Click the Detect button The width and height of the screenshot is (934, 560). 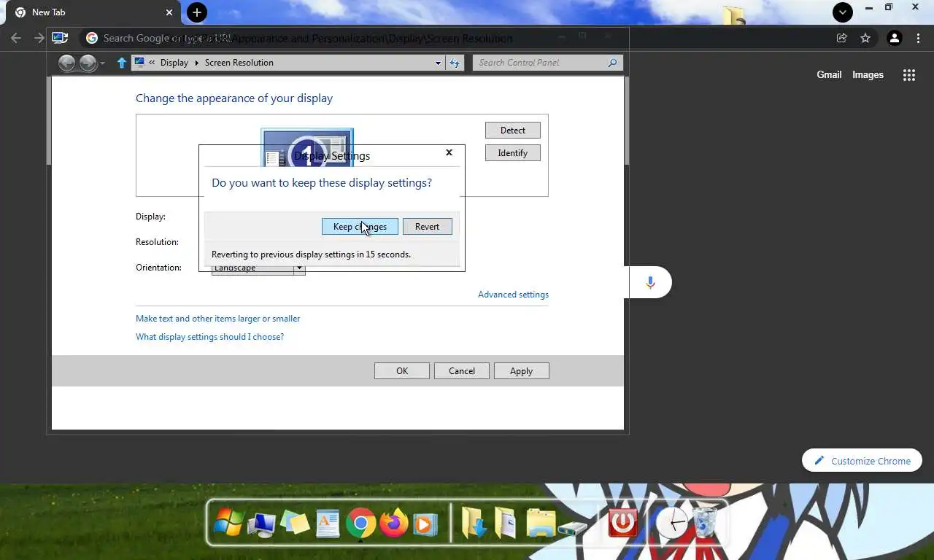513,131
